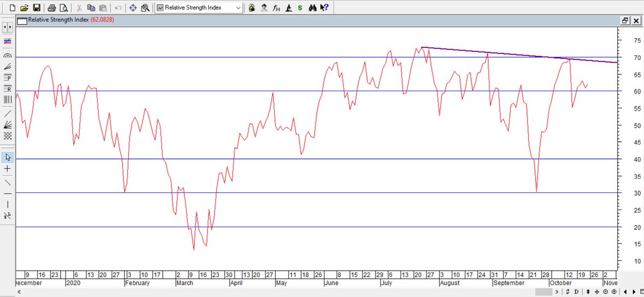Close the inner RSI chart window
This screenshot has width=644, height=297.
(x=635, y=20)
